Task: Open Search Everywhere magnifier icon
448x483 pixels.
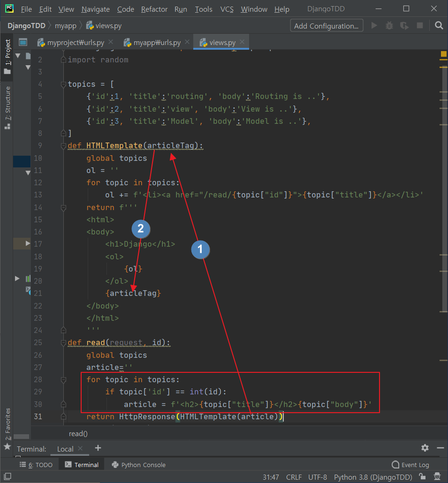Action: point(439,25)
